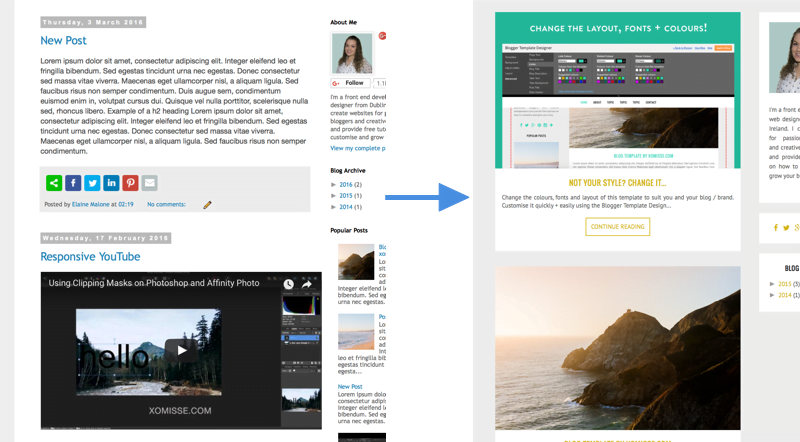
Task: Click the share arrow icon on the video
Action: tap(307, 284)
